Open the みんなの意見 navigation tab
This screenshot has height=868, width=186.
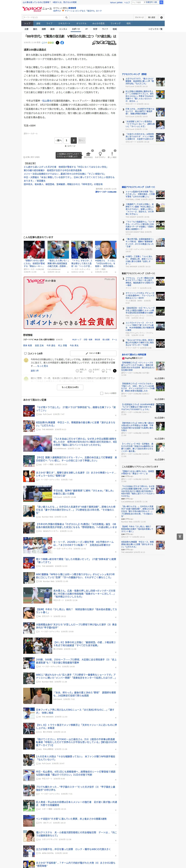pyautogui.click(x=98, y=24)
